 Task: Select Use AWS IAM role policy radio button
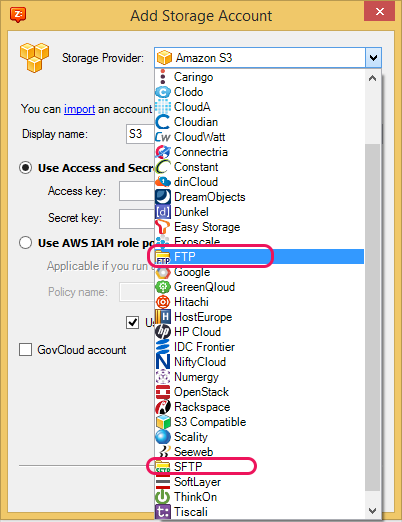tap(26, 243)
